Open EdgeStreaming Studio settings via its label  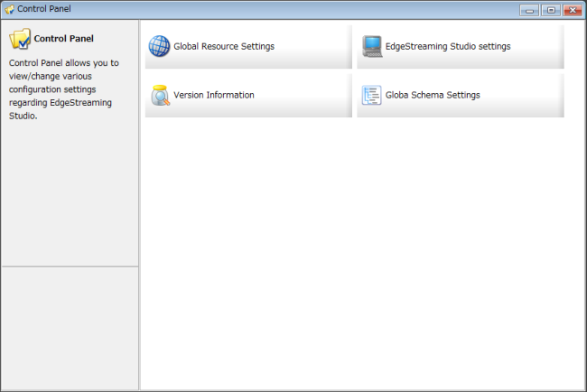(x=448, y=46)
